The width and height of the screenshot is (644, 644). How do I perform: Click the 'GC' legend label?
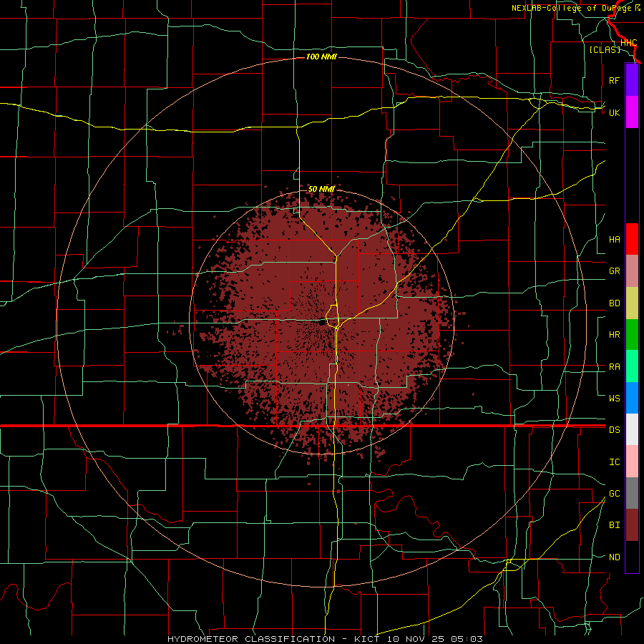(614, 494)
